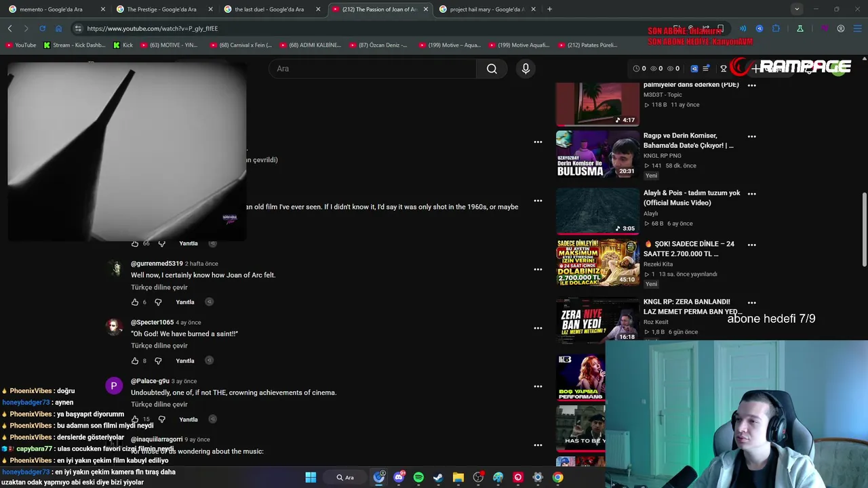Open the browser hamburger menu
The height and width of the screenshot is (488, 868).
857,28
